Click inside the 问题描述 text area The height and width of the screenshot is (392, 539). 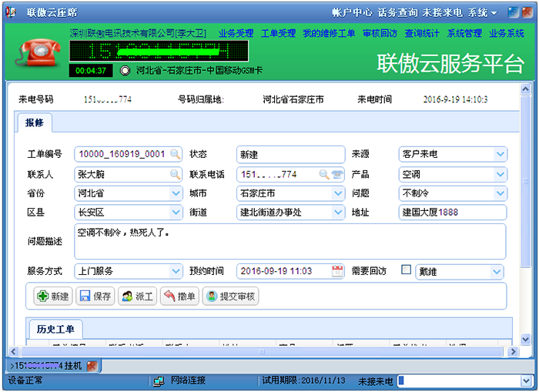(290, 242)
